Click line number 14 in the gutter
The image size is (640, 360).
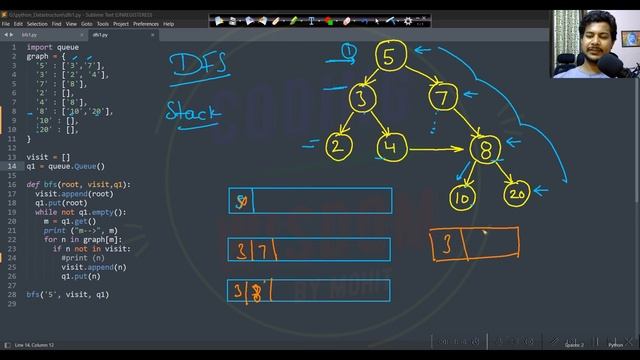[12, 167]
